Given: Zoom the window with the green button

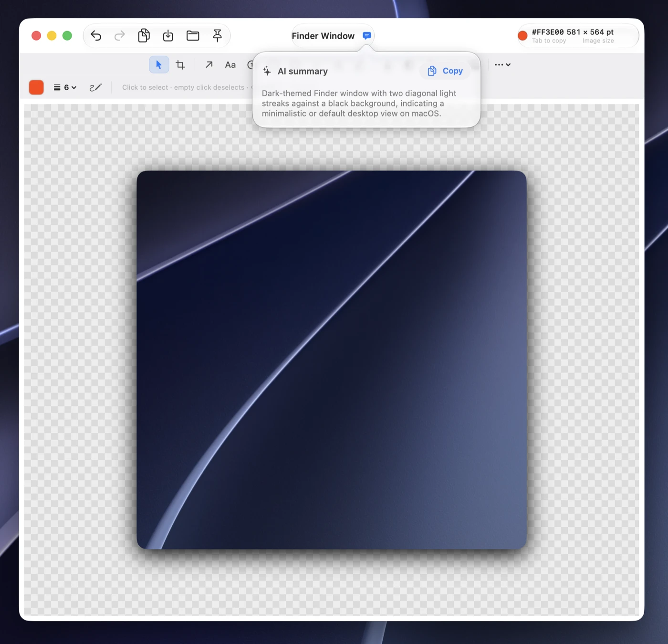Looking at the screenshot, I should tap(67, 36).
